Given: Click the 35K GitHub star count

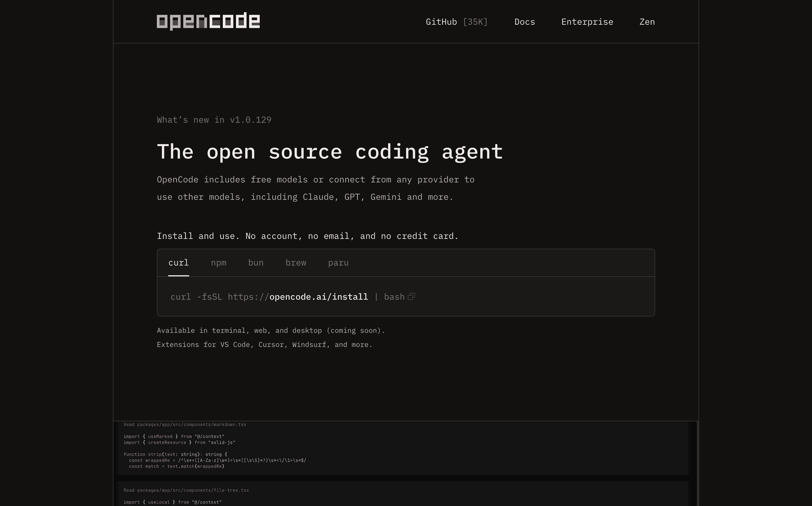Looking at the screenshot, I should point(476,21).
